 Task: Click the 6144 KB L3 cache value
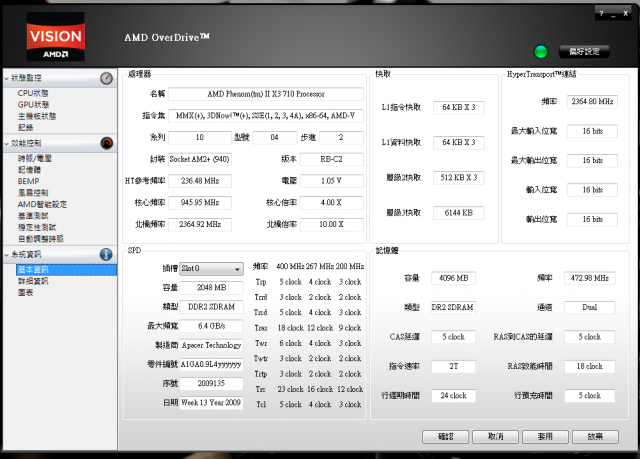(x=459, y=213)
